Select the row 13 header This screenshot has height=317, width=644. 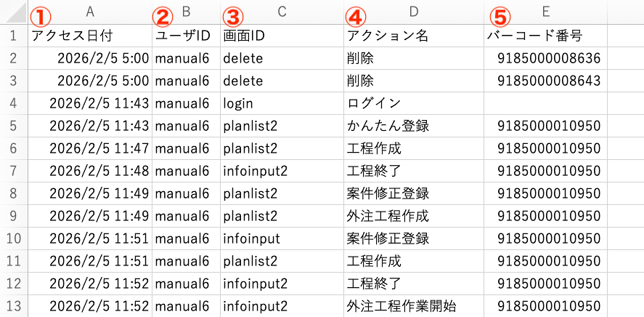[x=13, y=306]
